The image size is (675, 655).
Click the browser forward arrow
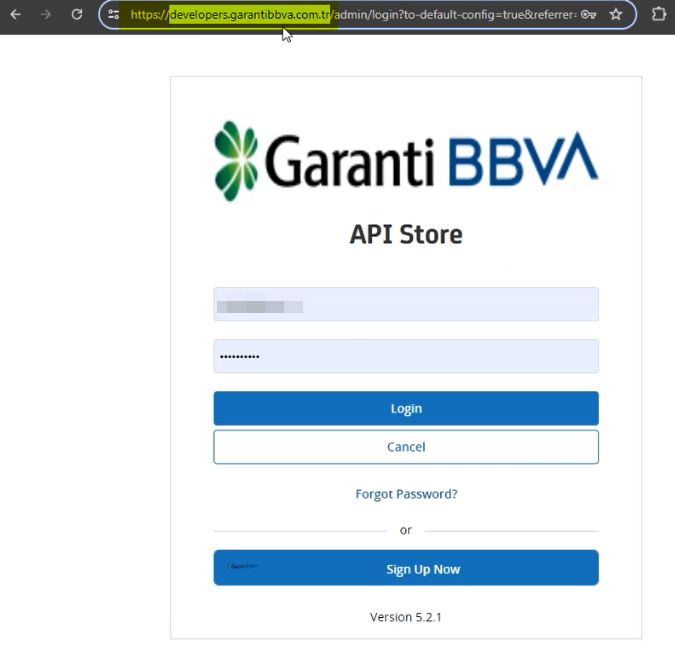(x=46, y=15)
